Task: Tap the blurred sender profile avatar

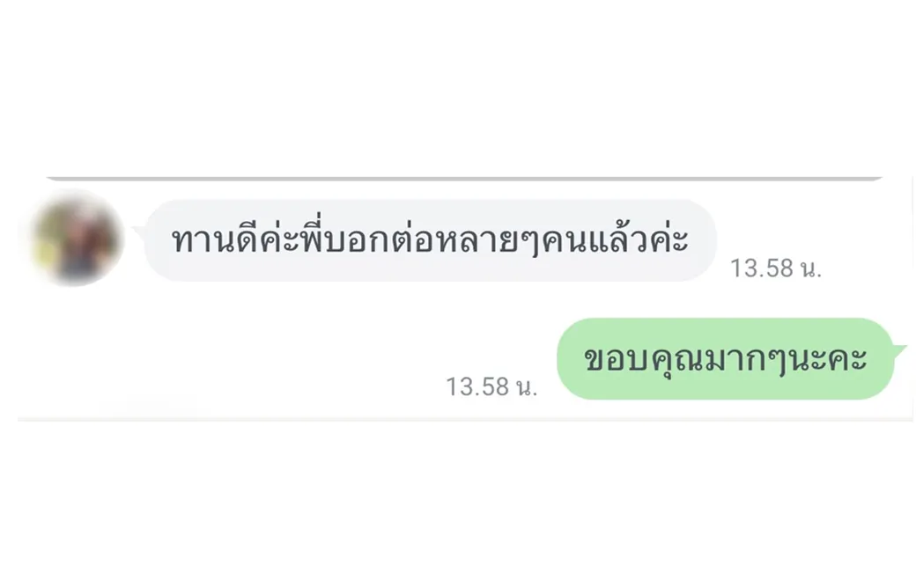Action: tap(77, 239)
